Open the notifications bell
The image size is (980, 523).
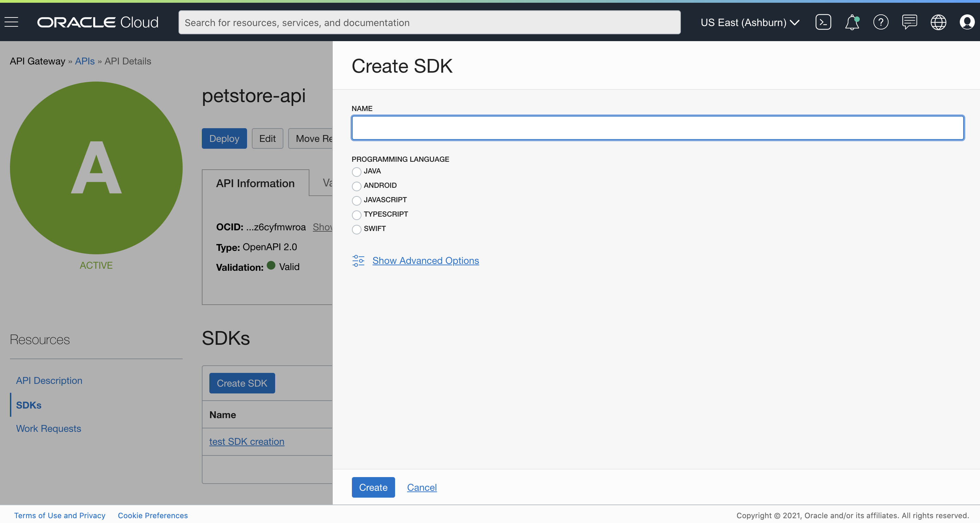[x=852, y=22]
